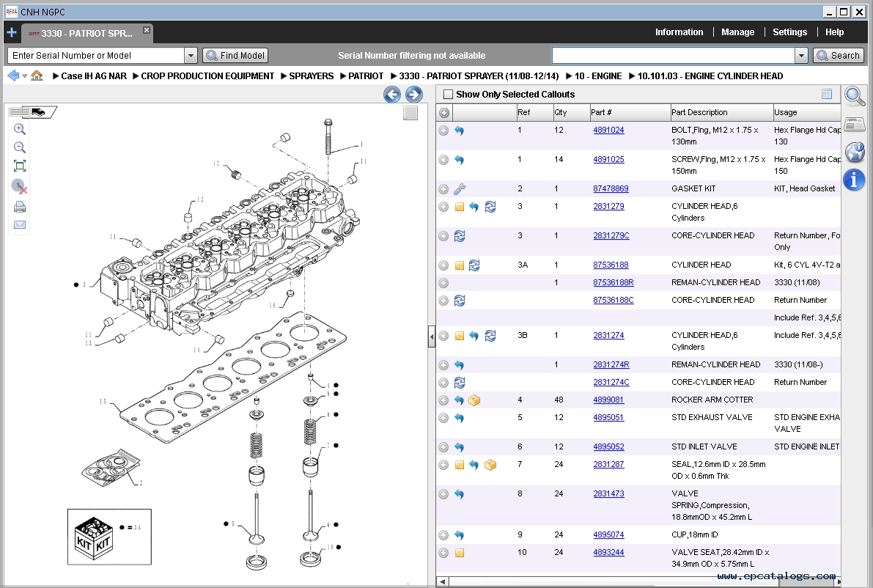Open part number 4895051 link
The height and width of the screenshot is (588, 873).
608,417
